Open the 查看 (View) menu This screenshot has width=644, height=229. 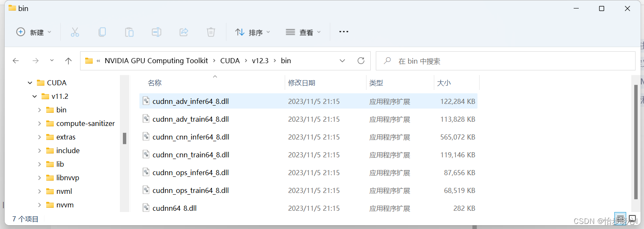click(x=303, y=32)
